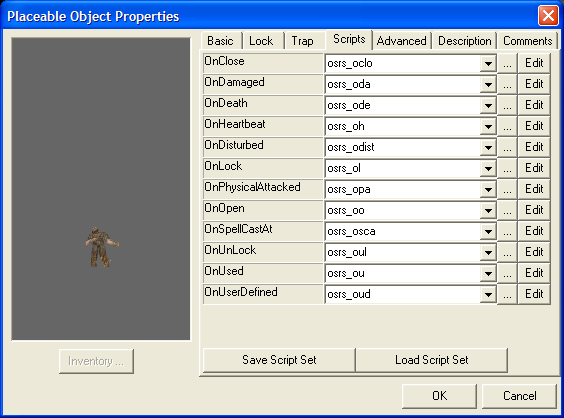This screenshot has height=418, width=564.
Task: Close the Placeable Object Properties window
Action: tap(548, 16)
